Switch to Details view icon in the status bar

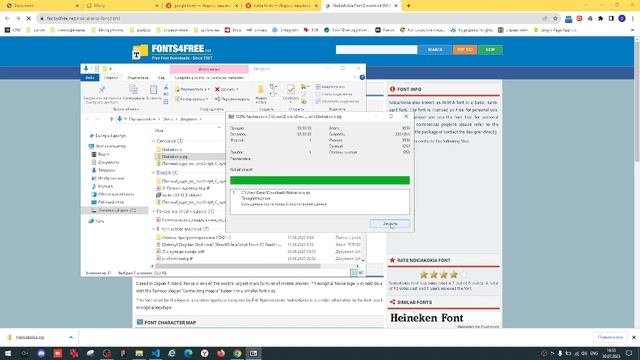(x=353, y=273)
